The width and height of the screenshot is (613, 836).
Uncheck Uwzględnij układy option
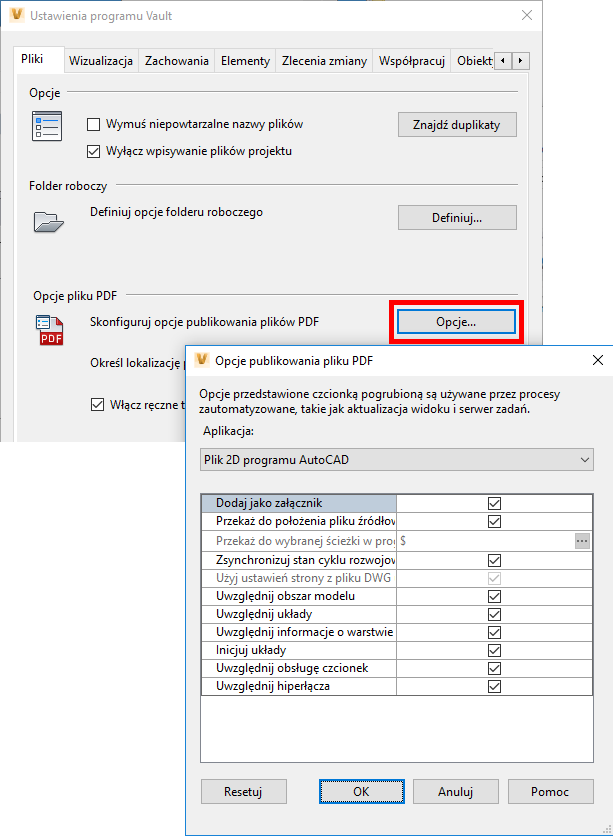click(x=494, y=615)
